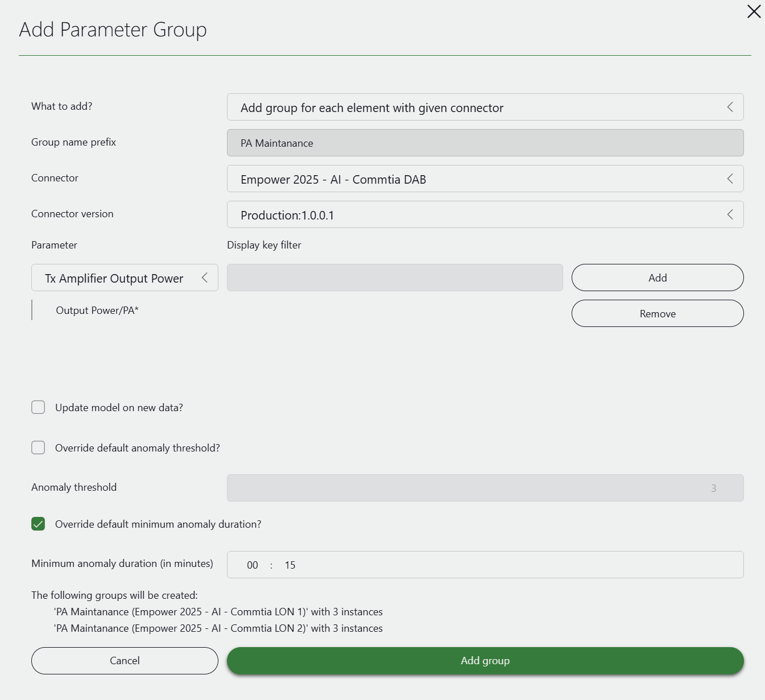765x700 pixels.
Task: Cancel the Add Parameter Group dialog
Action: (x=124, y=660)
